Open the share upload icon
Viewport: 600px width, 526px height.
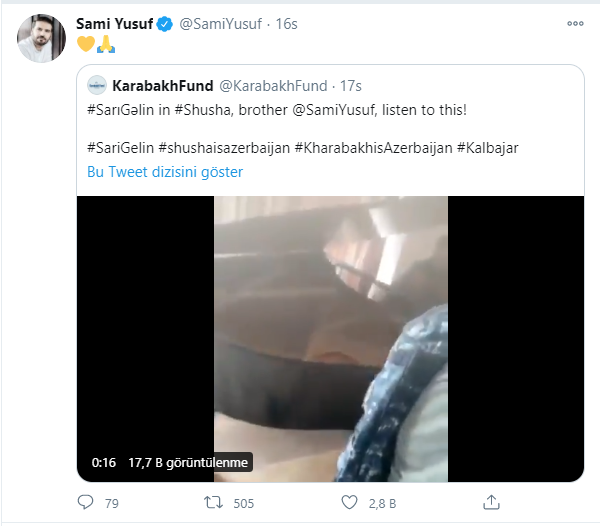click(491, 502)
